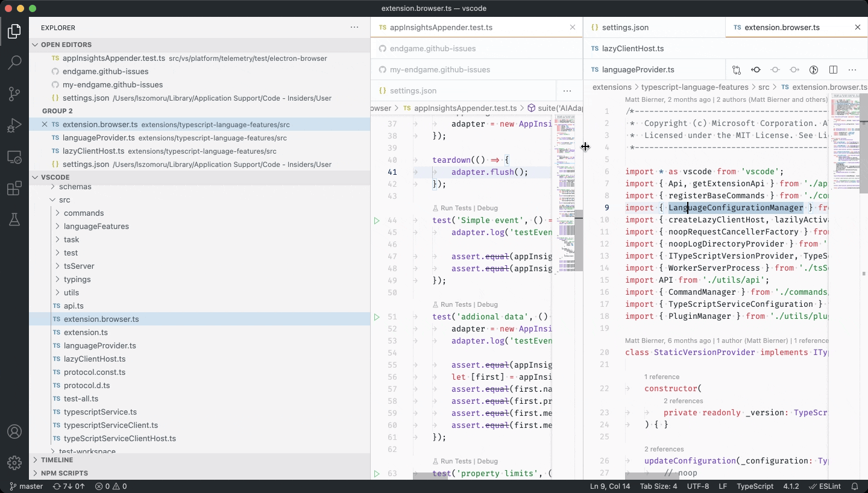Screen dimensions: 868x493
Task: Open the Run and Debug view
Action: click(x=14, y=125)
